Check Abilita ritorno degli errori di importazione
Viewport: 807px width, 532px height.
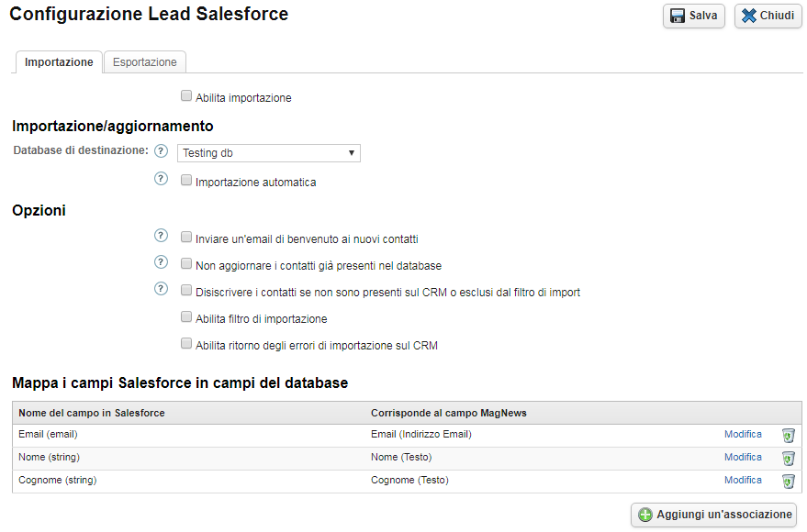click(186, 344)
